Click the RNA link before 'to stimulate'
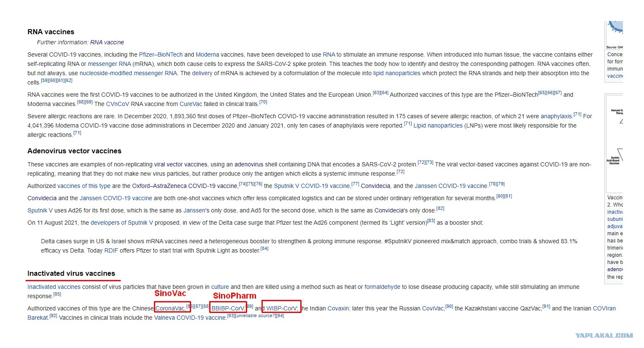 [x=329, y=54]
